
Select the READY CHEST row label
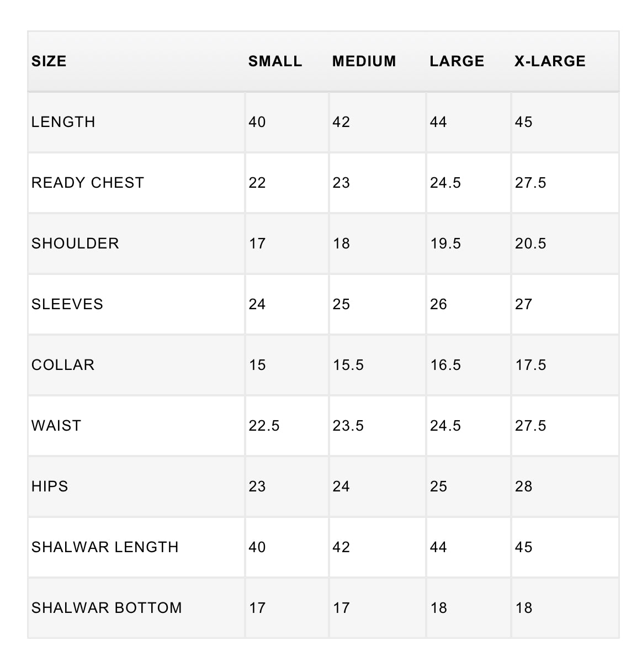coord(88,183)
